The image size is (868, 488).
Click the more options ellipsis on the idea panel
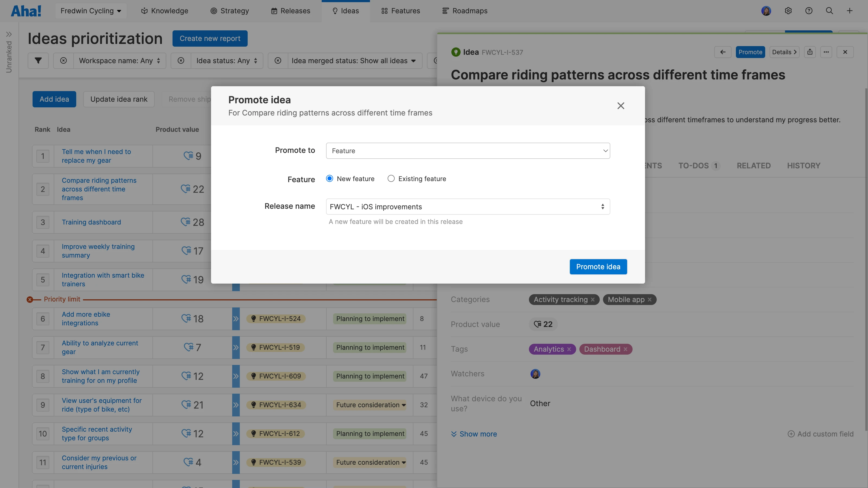pyautogui.click(x=826, y=52)
